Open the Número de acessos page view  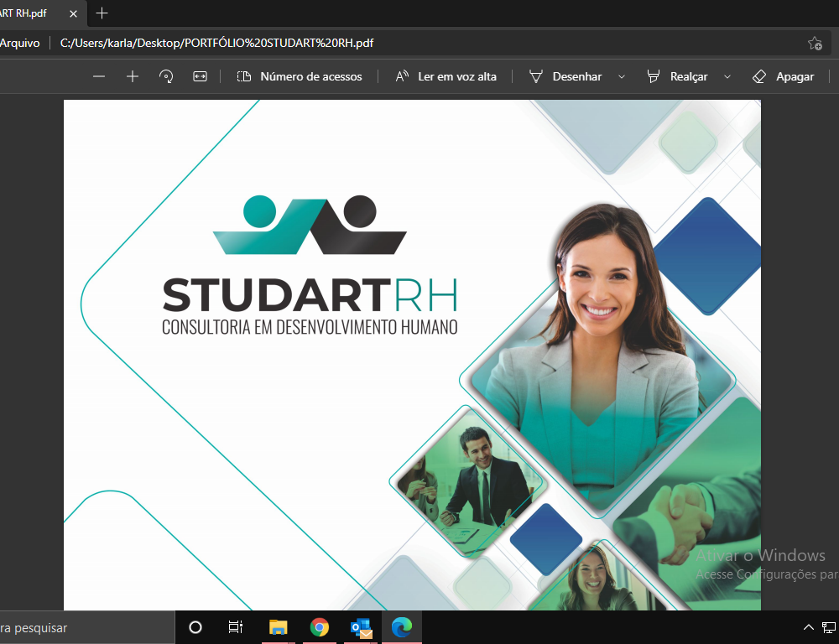tap(300, 76)
